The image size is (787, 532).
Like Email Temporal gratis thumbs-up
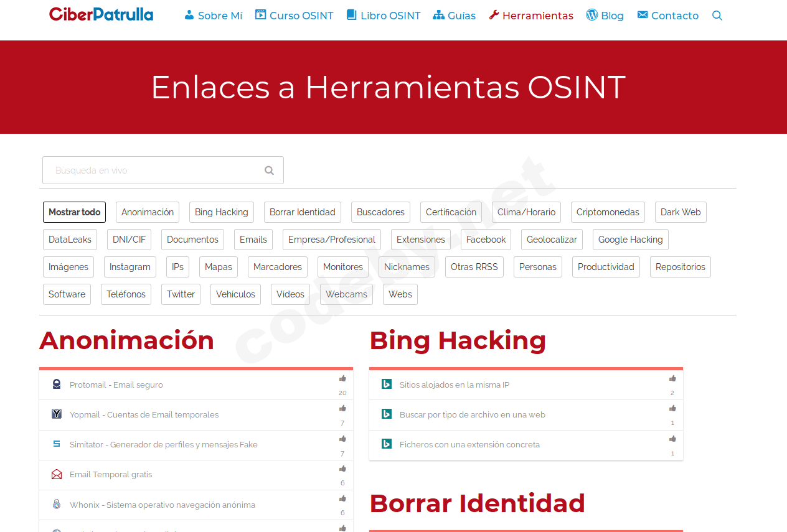pos(342,469)
